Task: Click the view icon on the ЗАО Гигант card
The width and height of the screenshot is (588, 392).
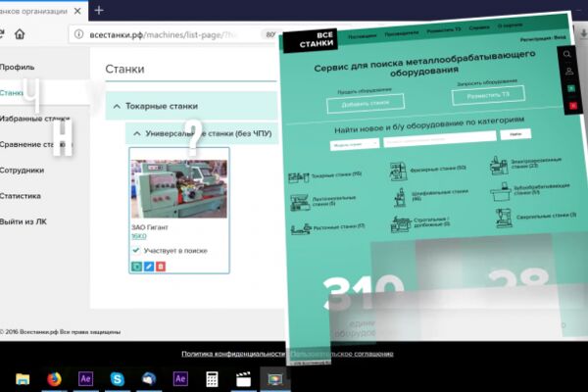Action: [x=136, y=267]
